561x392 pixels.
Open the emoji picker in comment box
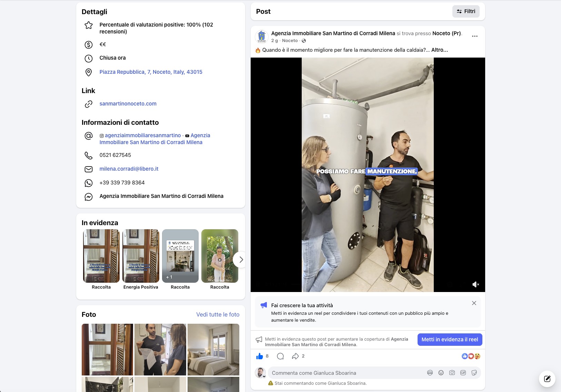point(441,373)
